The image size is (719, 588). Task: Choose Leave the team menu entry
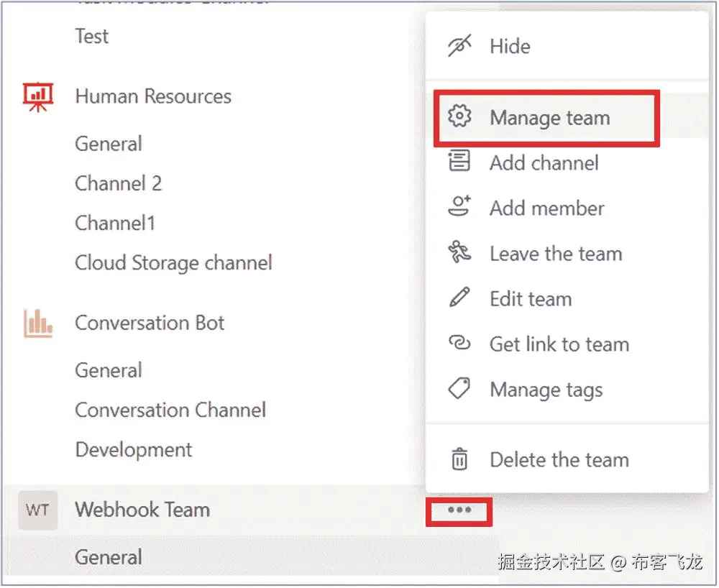coord(555,254)
